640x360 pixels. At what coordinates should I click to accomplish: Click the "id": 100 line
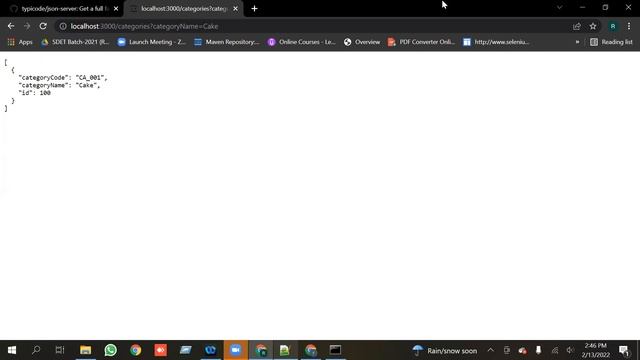35,93
